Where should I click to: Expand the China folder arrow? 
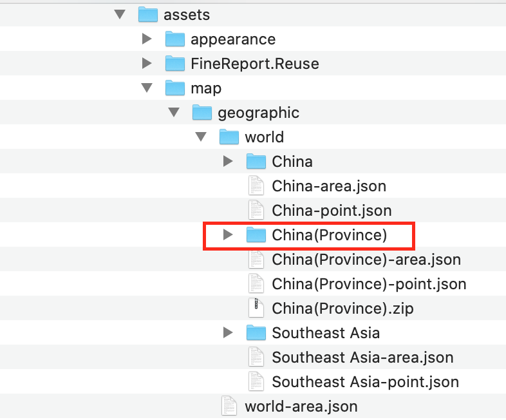(228, 161)
